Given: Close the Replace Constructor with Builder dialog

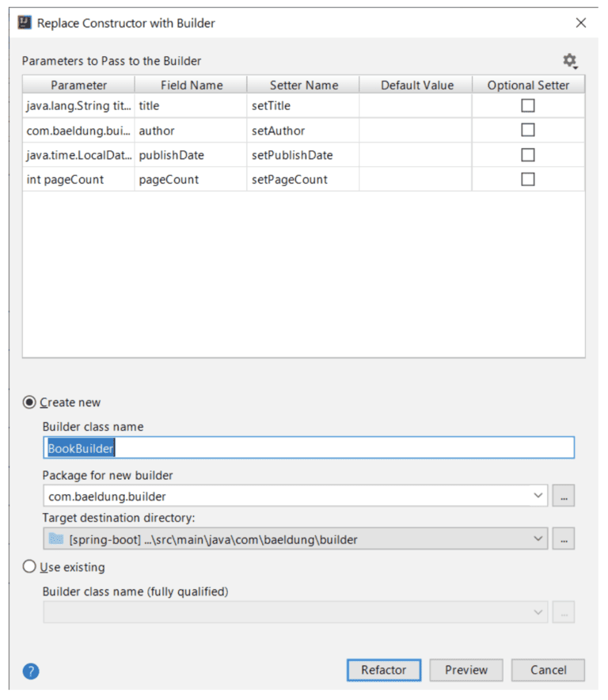Looking at the screenshot, I should point(581,23).
